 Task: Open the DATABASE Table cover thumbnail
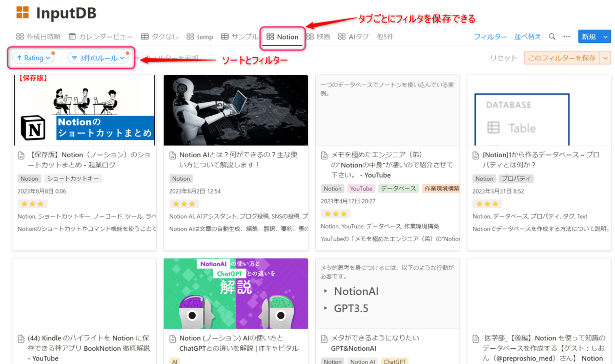(x=539, y=110)
